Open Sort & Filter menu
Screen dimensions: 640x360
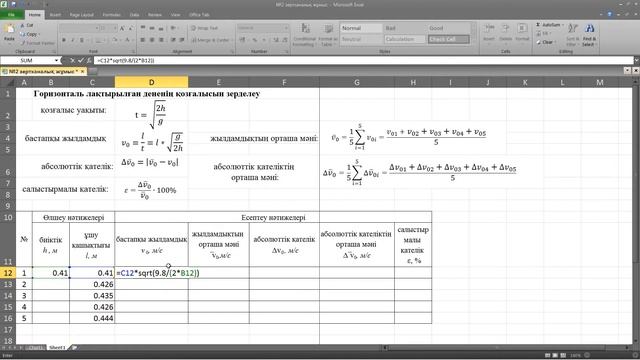(573, 34)
